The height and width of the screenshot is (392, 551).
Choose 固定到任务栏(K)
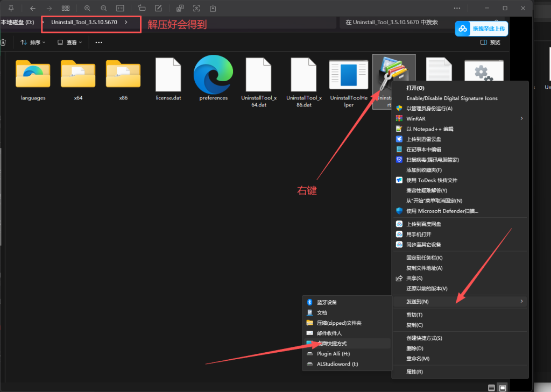pos(461,258)
